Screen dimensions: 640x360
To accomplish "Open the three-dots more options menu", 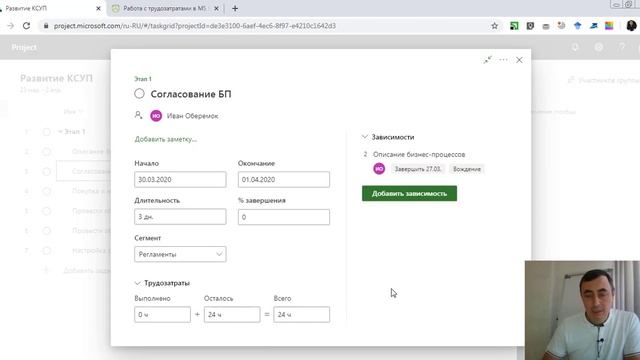I will click(503, 60).
